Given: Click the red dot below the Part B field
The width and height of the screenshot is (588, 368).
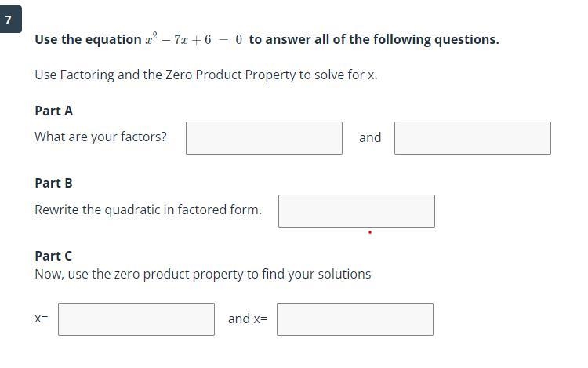Looking at the screenshot, I should tap(370, 232).
